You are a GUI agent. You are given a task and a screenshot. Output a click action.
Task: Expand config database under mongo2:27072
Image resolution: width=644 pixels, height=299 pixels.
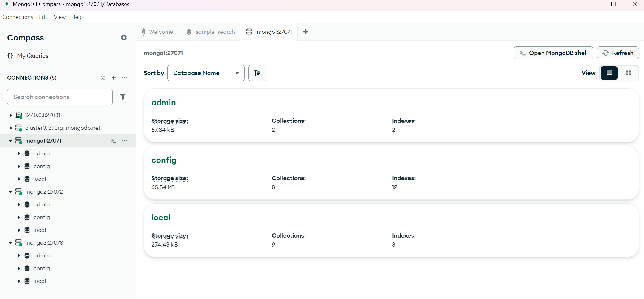pyautogui.click(x=19, y=217)
